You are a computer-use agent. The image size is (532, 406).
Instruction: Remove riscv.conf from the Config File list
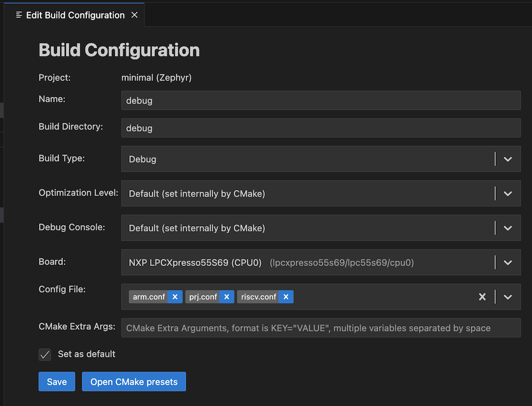(x=286, y=296)
